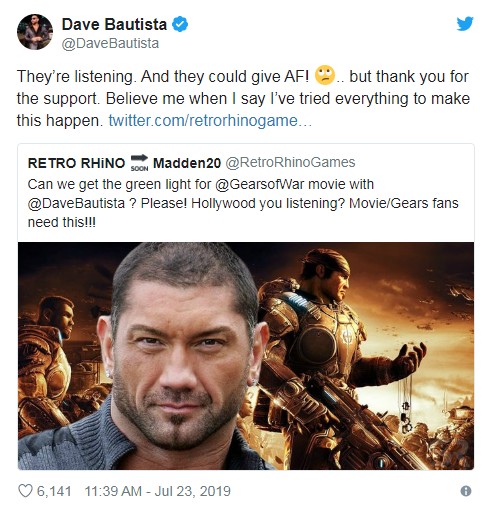493x512 pixels.
Task: Click @DaveBautista mention in quoted tweet
Action: pyautogui.click(x=76, y=203)
